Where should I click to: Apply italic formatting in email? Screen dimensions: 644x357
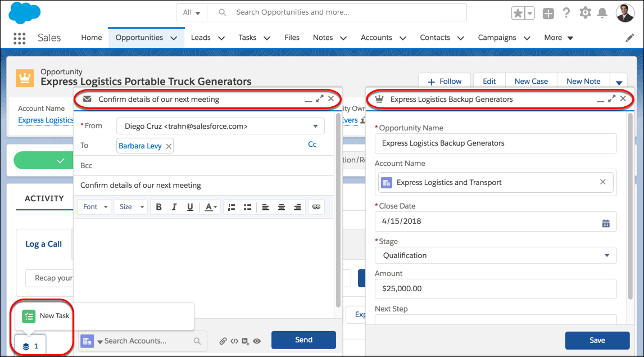tap(174, 207)
